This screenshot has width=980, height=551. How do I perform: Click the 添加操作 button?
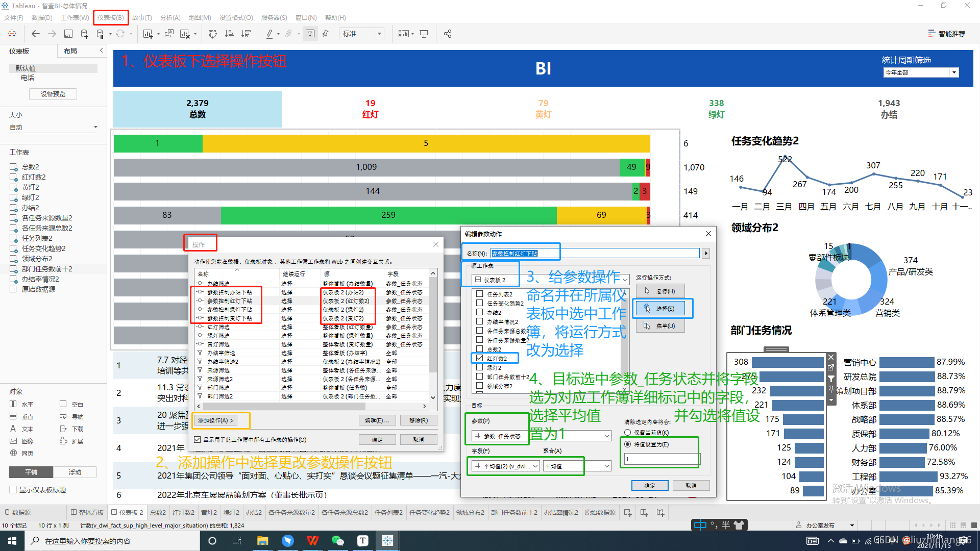click(x=215, y=420)
